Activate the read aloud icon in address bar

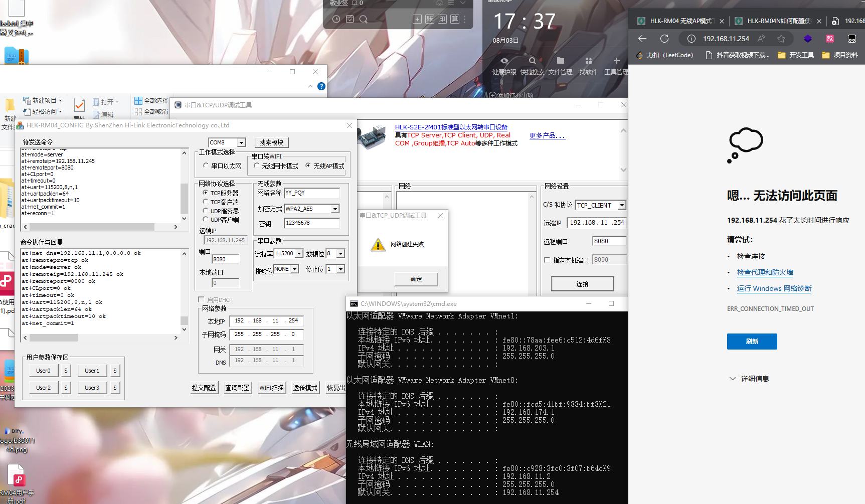click(x=761, y=39)
